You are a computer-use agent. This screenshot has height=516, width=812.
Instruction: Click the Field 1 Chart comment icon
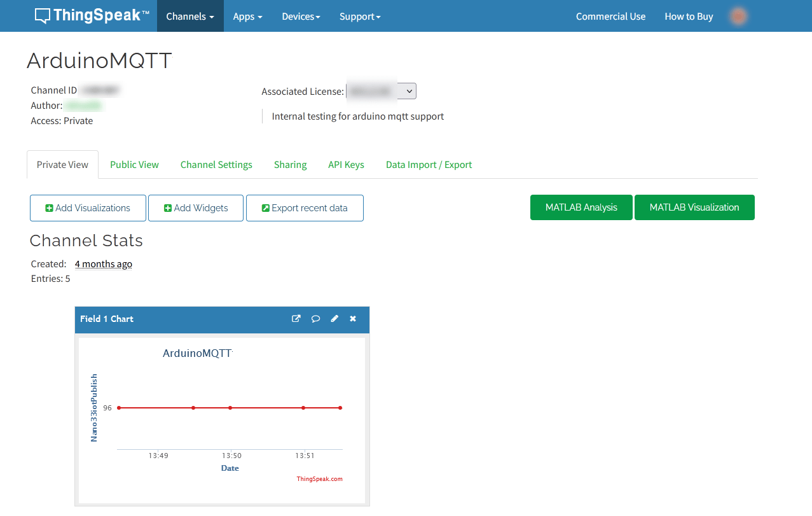(x=315, y=319)
